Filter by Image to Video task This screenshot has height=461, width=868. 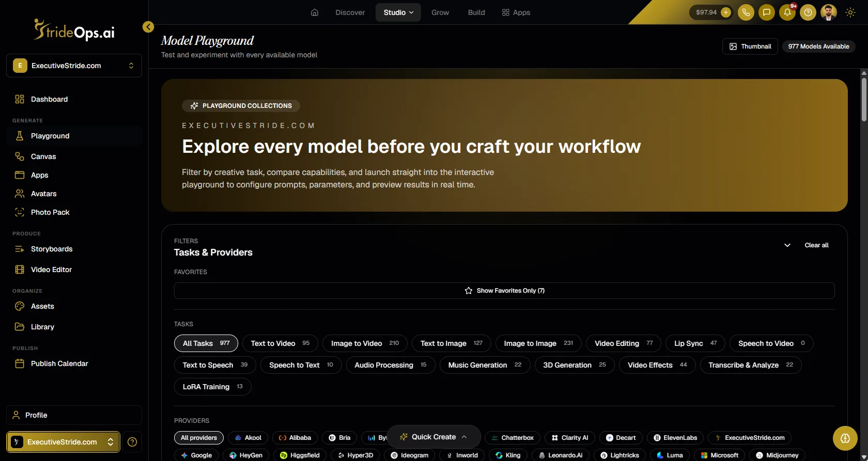click(x=365, y=343)
